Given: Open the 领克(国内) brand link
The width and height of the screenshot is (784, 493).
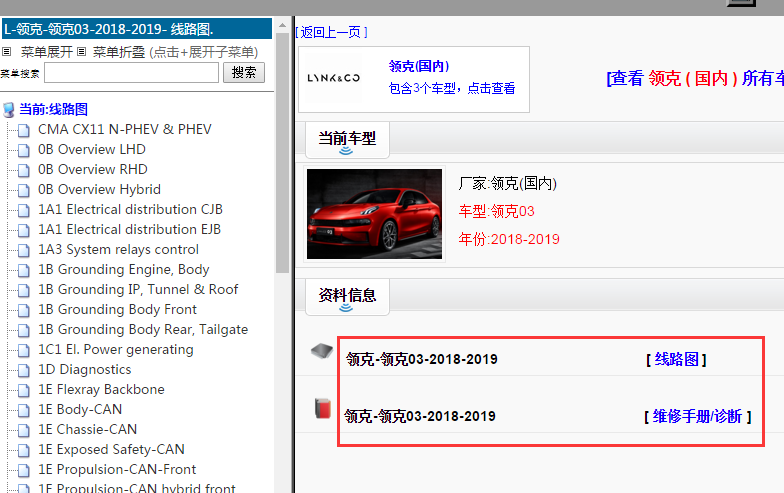Looking at the screenshot, I should (419, 66).
